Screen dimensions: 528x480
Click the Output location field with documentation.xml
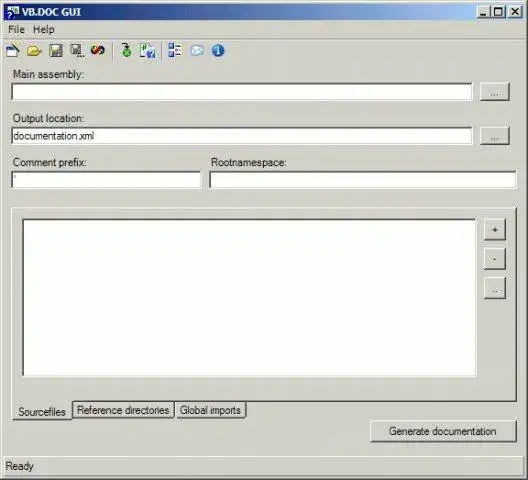(x=242, y=136)
